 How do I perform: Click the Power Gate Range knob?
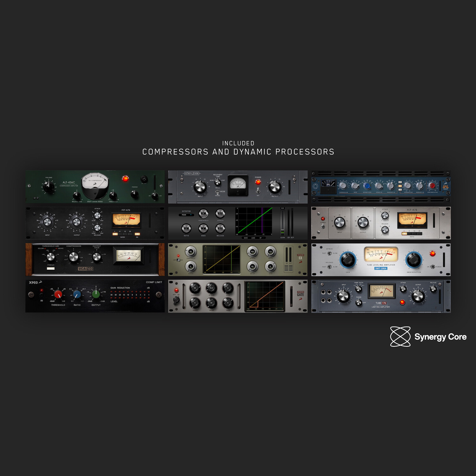[195, 303]
